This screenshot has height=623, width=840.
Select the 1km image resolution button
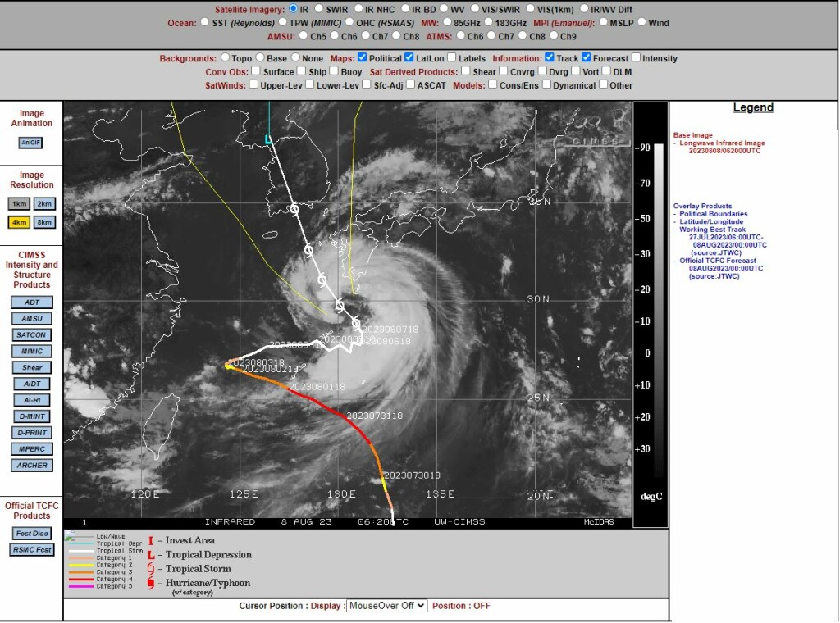pyautogui.click(x=20, y=203)
